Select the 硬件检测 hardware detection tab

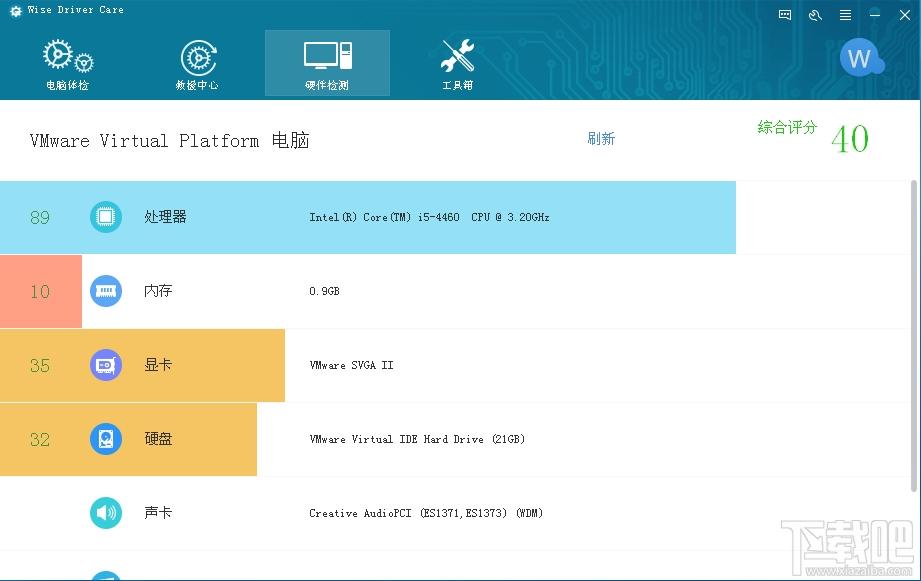(327, 64)
